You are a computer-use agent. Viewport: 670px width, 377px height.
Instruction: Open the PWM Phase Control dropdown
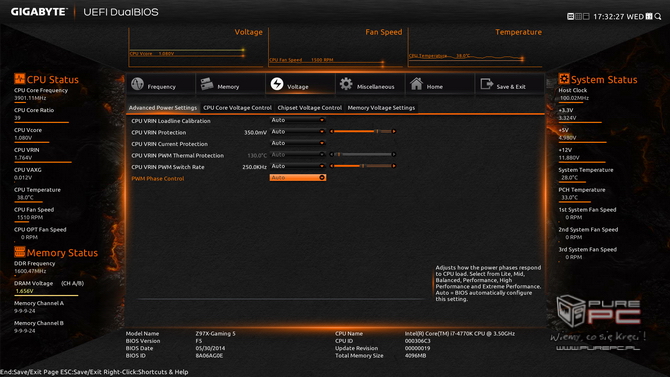(298, 177)
